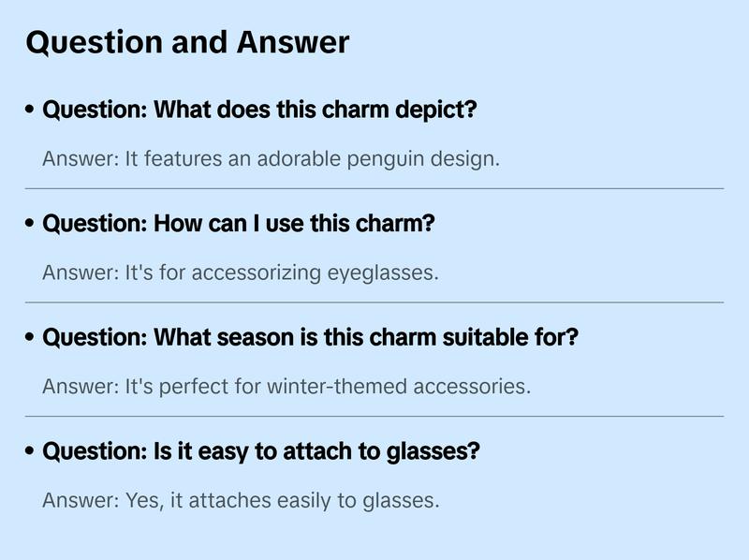Click the bullet beside the attach-to-glasses question

click(x=31, y=452)
